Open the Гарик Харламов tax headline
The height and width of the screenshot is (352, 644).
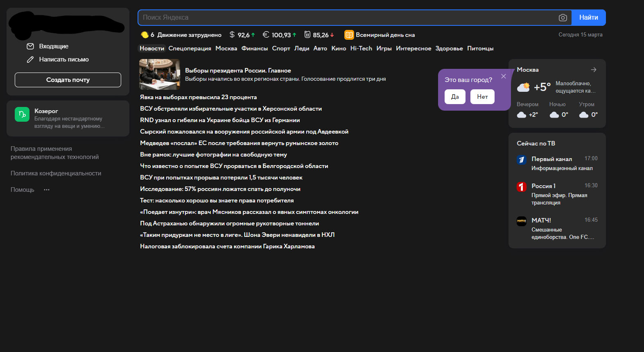pyautogui.click(x=227, y=246)
